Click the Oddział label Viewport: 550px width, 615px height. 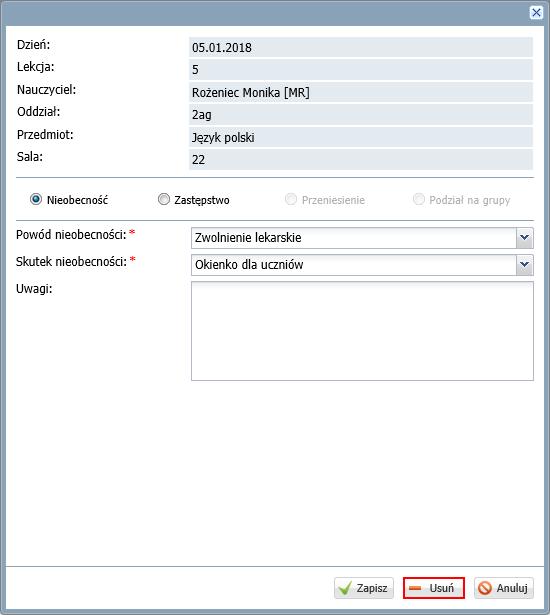point(38,112)
